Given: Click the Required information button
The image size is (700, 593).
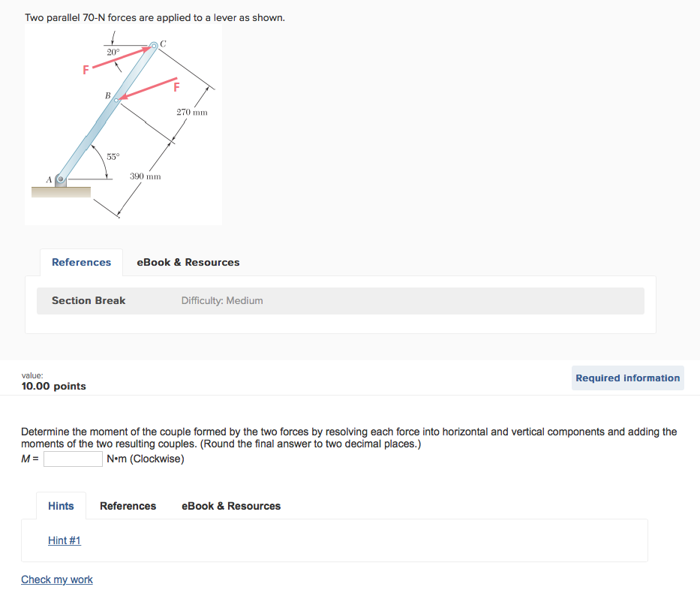Looking at the screenshot, I should 628,378.
